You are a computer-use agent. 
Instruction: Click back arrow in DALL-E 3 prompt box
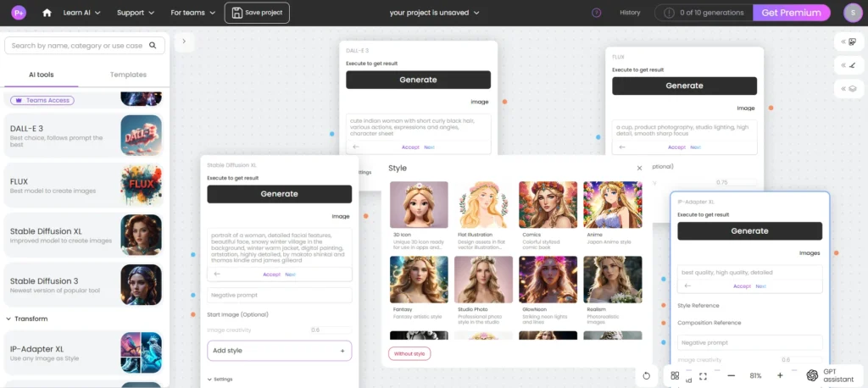click(356, 147)
